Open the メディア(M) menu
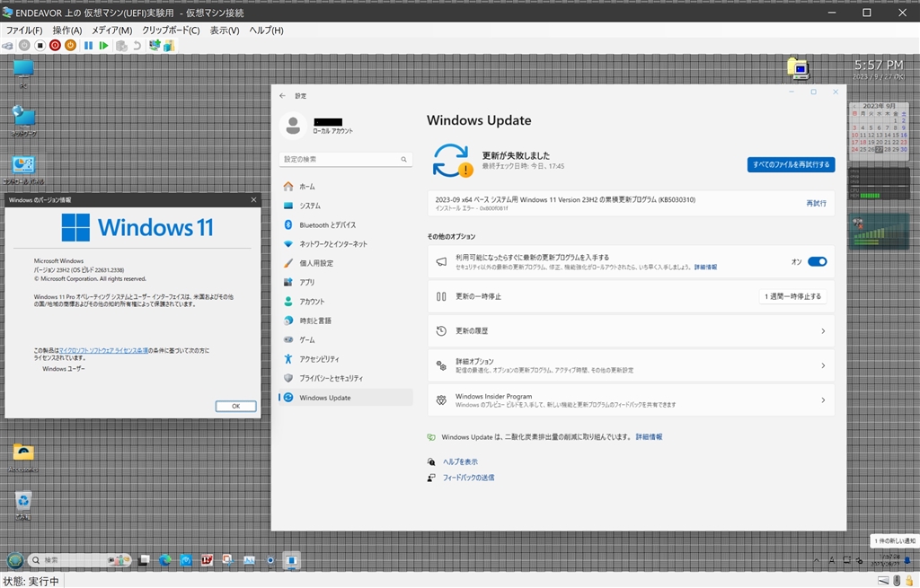Screen dimensions: 920x588 click(111, 31)
